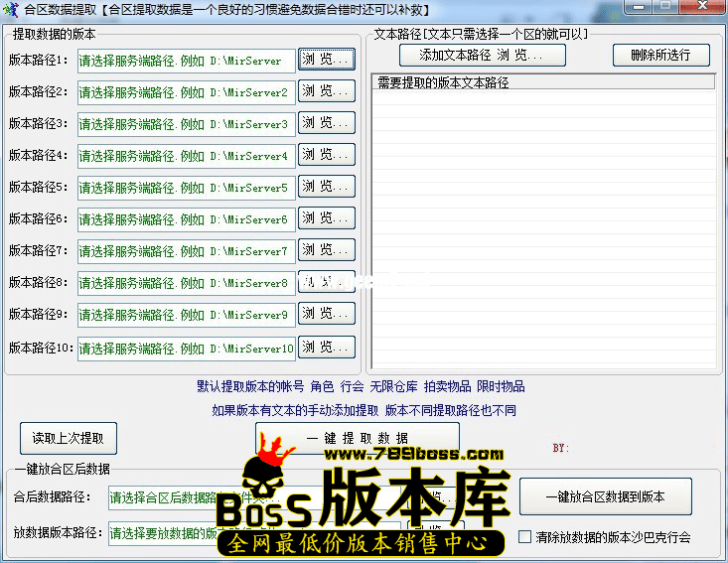Click the application icon in title bar
The width and height of the screenshot is (728, 563).
pos(11,9)
